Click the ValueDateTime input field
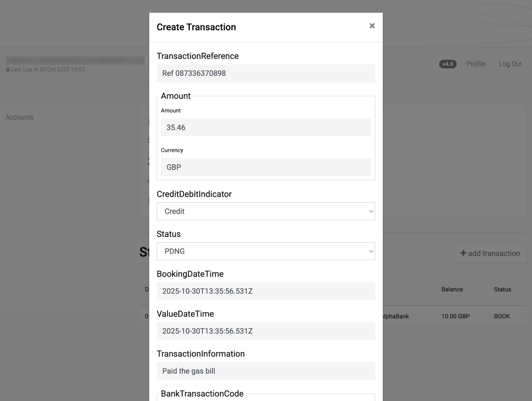This screenshot has width=532, height=401. coord(266,331)
